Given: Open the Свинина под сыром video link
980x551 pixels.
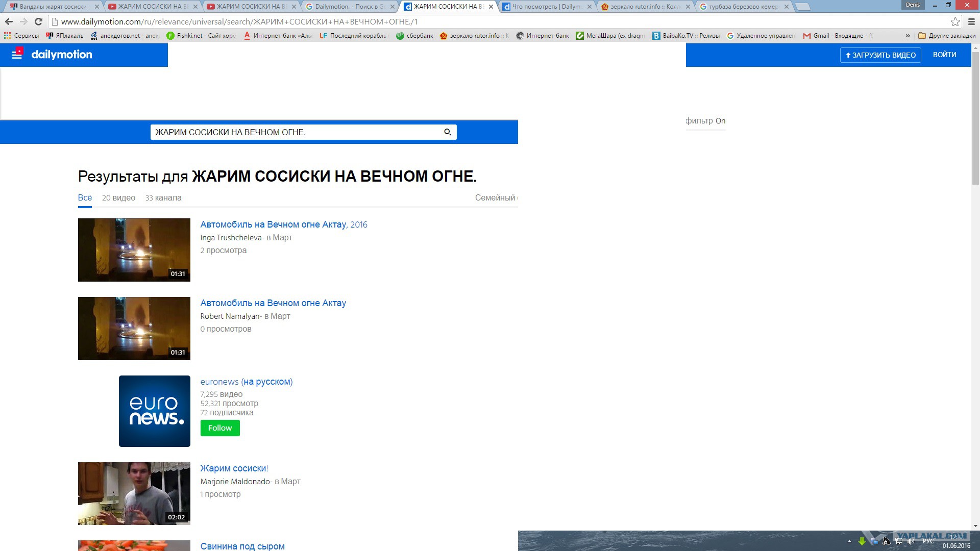Looking at the screenshot, I should click(242, 546).
